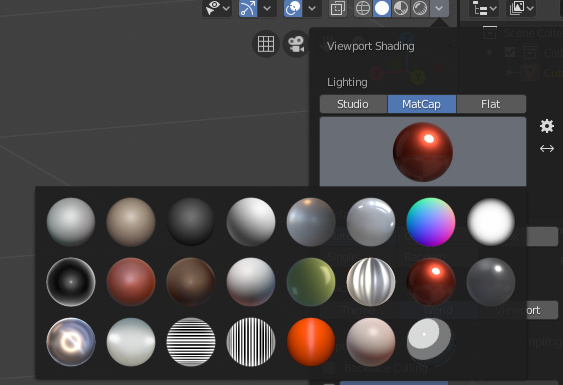Choose the horizontal zebra stripes MatCap
Image resolution: width=563 pixels, height=385 pixels.
click(x=191, y=342)
